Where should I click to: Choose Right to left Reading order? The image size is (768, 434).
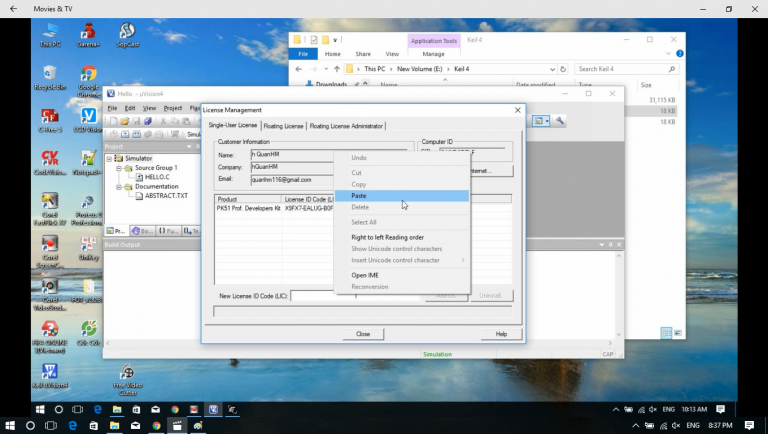click(x=387, y=237)
